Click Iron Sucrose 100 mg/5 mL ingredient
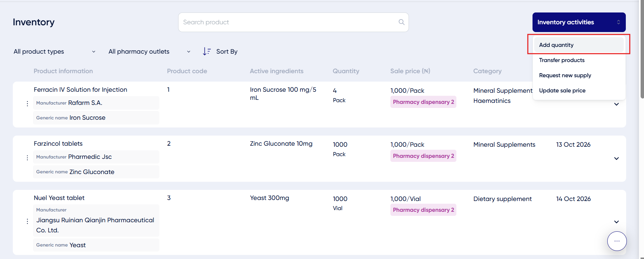 [283, 93]
